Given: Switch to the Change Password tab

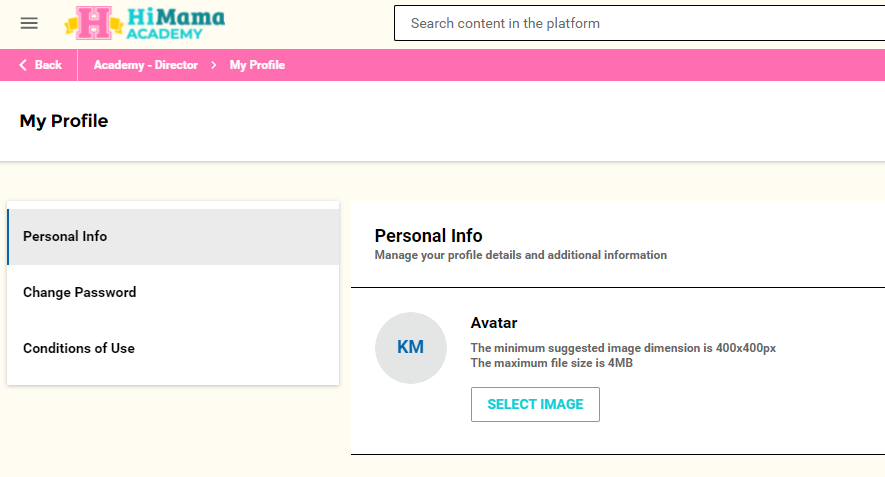Looking at the screenshot, I should pos(173,293).
